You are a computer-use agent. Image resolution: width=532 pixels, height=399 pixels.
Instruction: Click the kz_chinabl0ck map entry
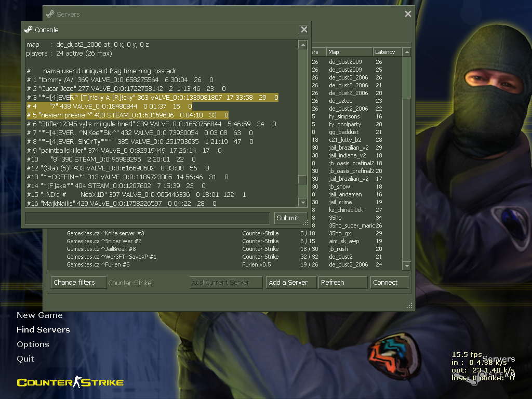click(345, 210)
